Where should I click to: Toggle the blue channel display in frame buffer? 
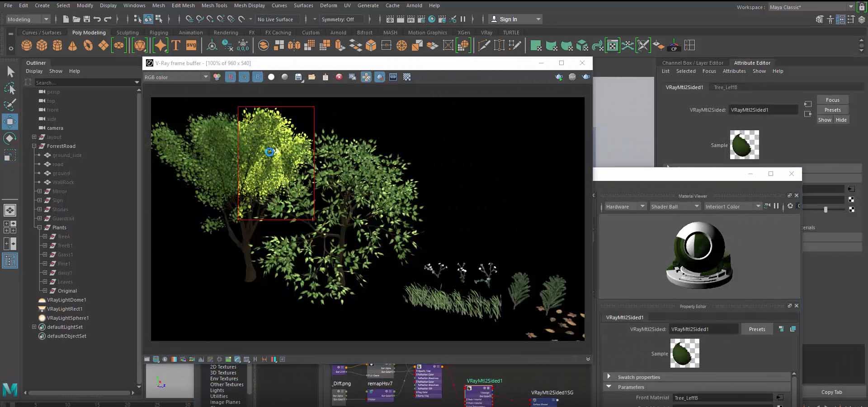pyautogui.click(x=258, y=77)
